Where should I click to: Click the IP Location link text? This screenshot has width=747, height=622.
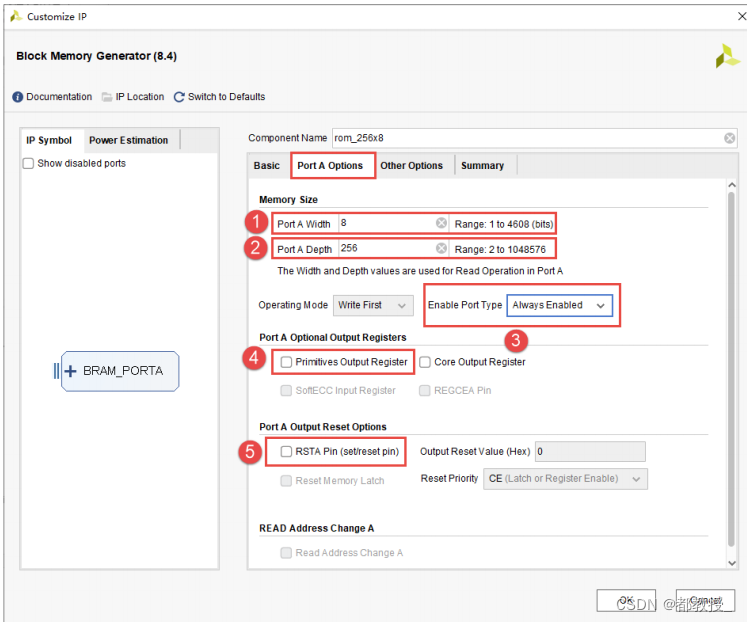click(x=140, y=97)
